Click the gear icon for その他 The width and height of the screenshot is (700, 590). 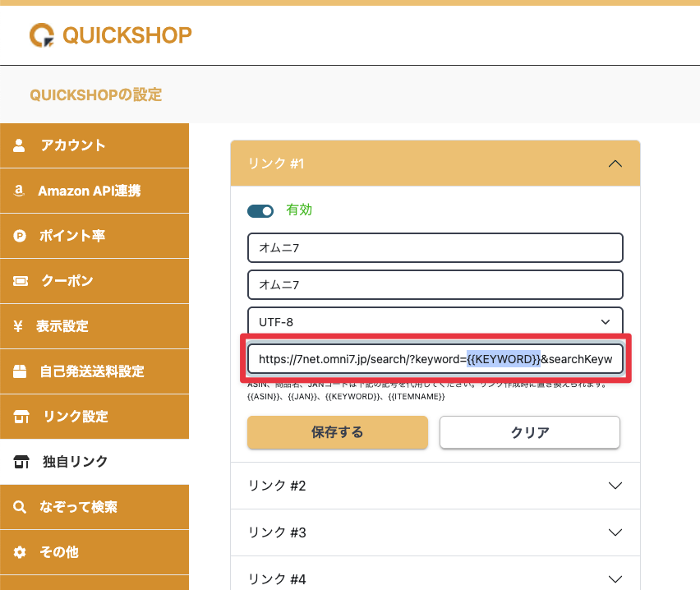[x=20, y=552]
